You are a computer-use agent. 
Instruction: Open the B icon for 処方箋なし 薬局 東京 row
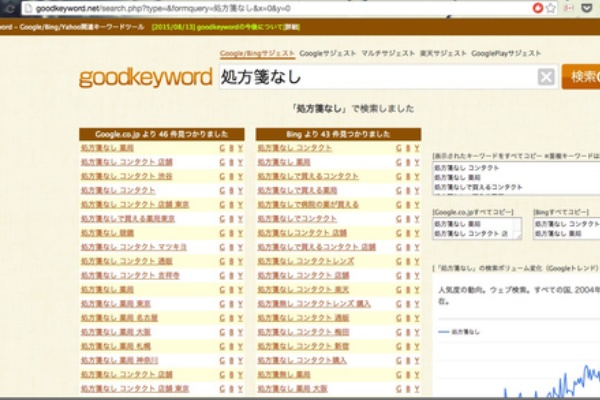click(231, 304)
